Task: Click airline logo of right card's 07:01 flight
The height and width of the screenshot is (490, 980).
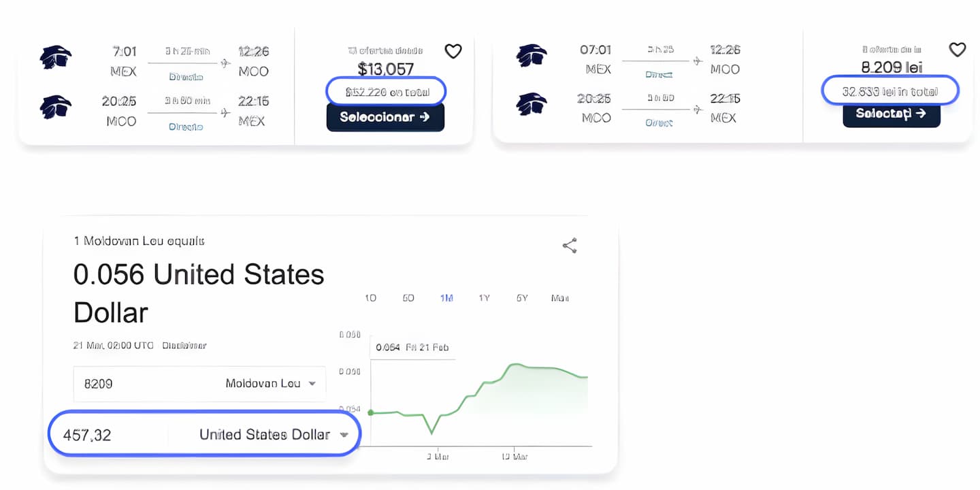Action: 532,55
